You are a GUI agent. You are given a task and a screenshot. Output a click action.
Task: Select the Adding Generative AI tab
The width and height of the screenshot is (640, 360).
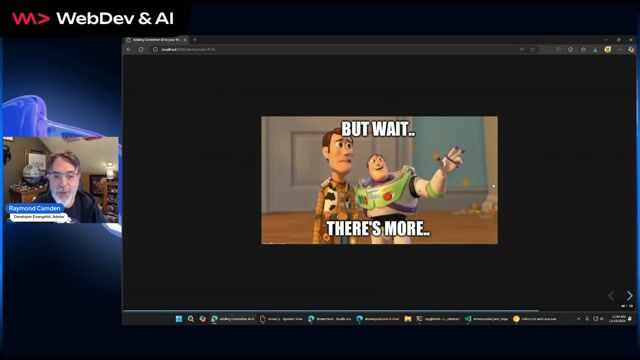pyautogui.click(x=156, y=40)
